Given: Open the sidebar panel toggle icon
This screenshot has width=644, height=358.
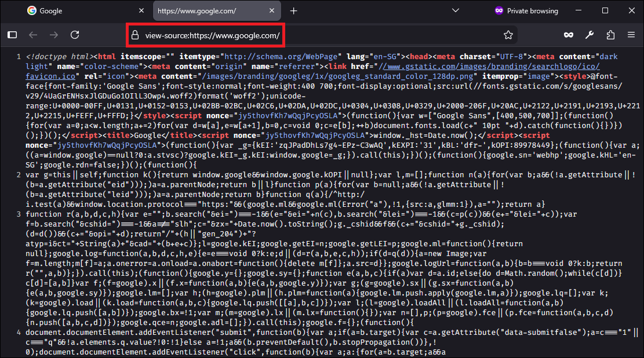Looking at the screenshot, I should (x=12, y=35).
